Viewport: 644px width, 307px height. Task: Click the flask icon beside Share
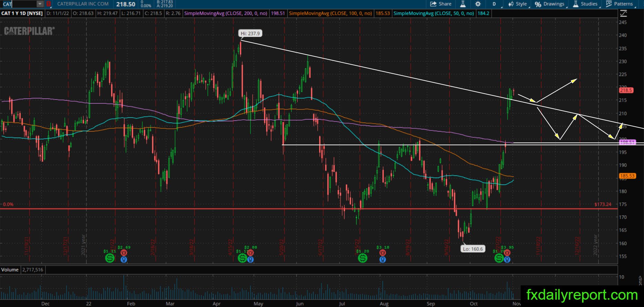(x=463, y=4)
